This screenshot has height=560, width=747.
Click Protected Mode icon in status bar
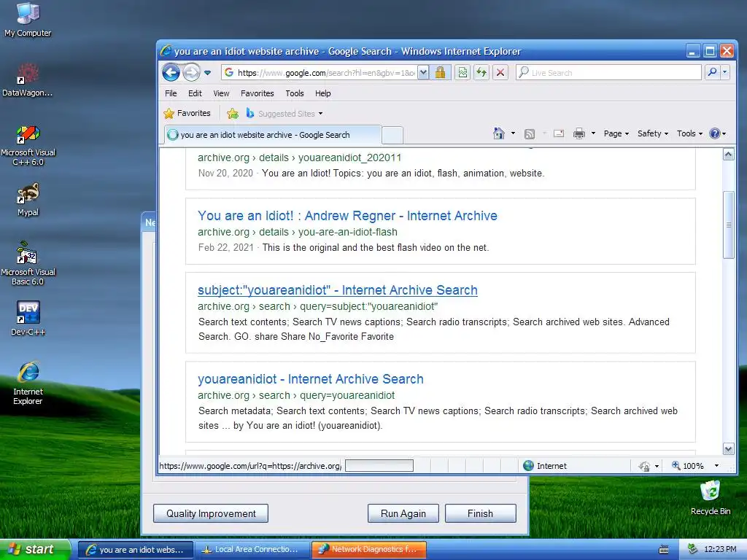[x=644, y=466]
